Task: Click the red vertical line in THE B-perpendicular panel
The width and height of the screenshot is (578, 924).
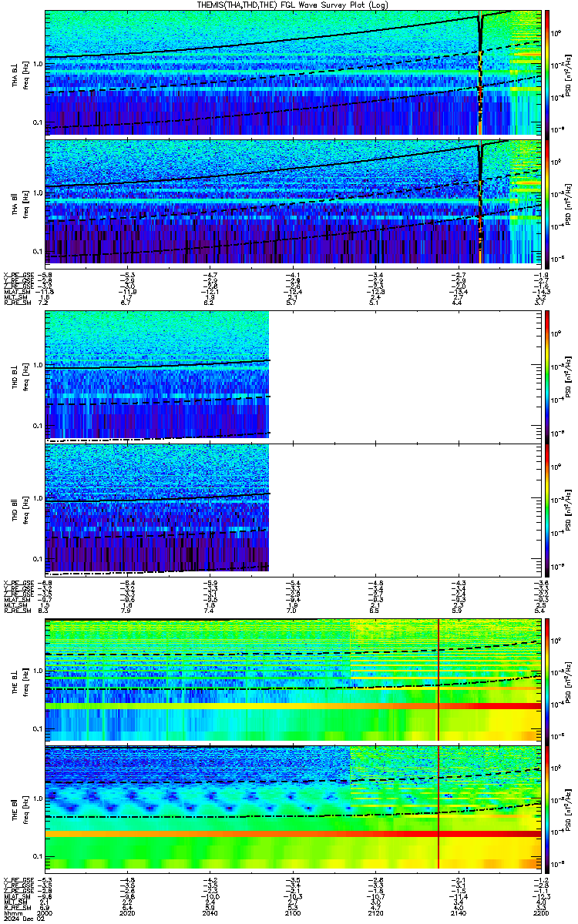Action: coord(439,679)
